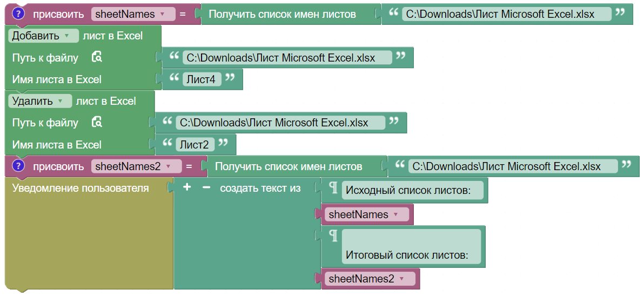Click plus icon on создать текст block
Image resolution: width=644 pixels, height=296 pixels.
point(187,188)
